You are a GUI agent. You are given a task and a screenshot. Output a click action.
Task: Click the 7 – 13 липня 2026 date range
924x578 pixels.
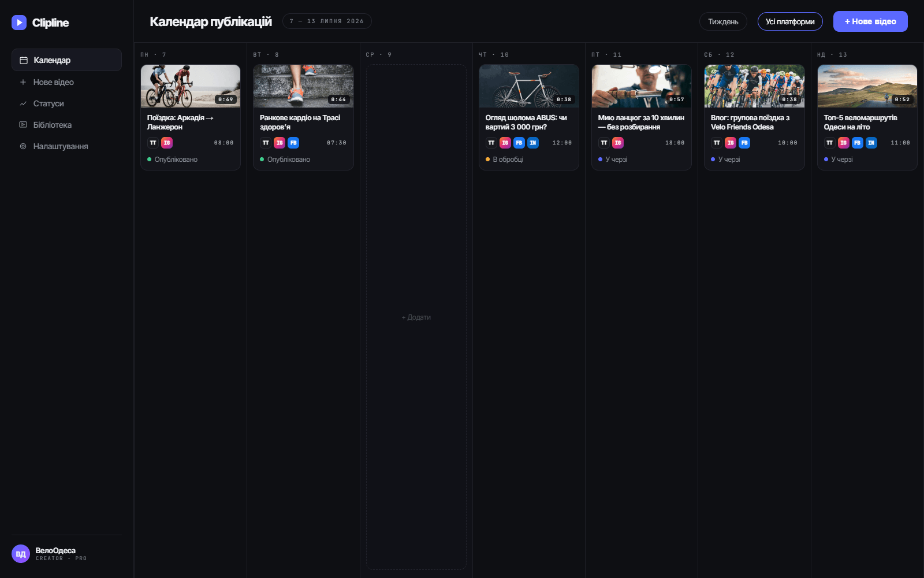327,21
